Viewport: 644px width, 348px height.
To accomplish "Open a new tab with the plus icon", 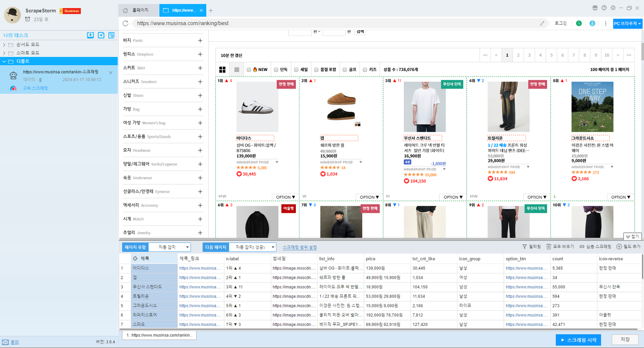I will [211, 10].
